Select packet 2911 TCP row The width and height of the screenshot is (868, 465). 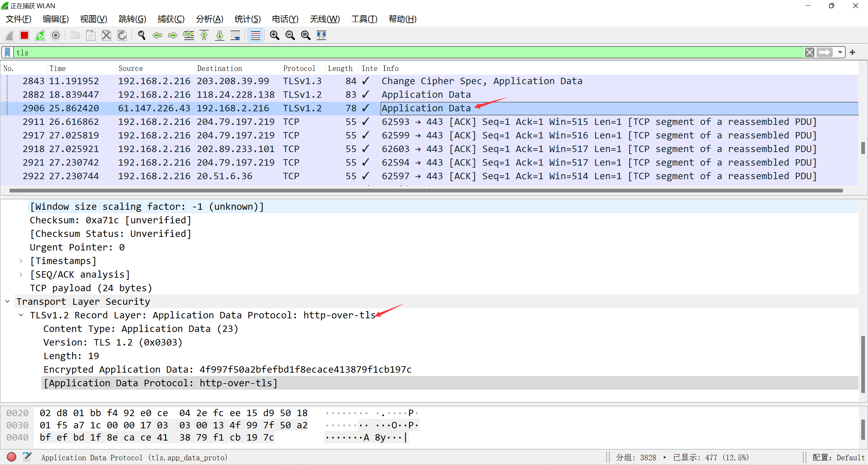pos(429,122)
